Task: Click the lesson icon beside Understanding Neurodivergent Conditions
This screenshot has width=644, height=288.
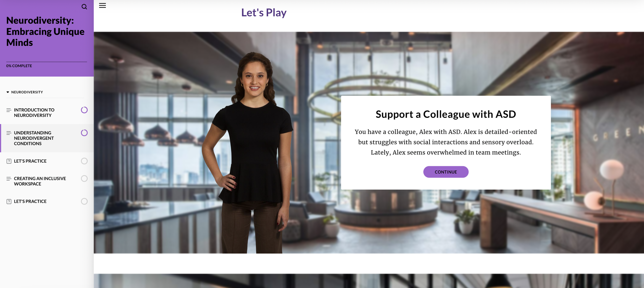Action: coord(9,133)
